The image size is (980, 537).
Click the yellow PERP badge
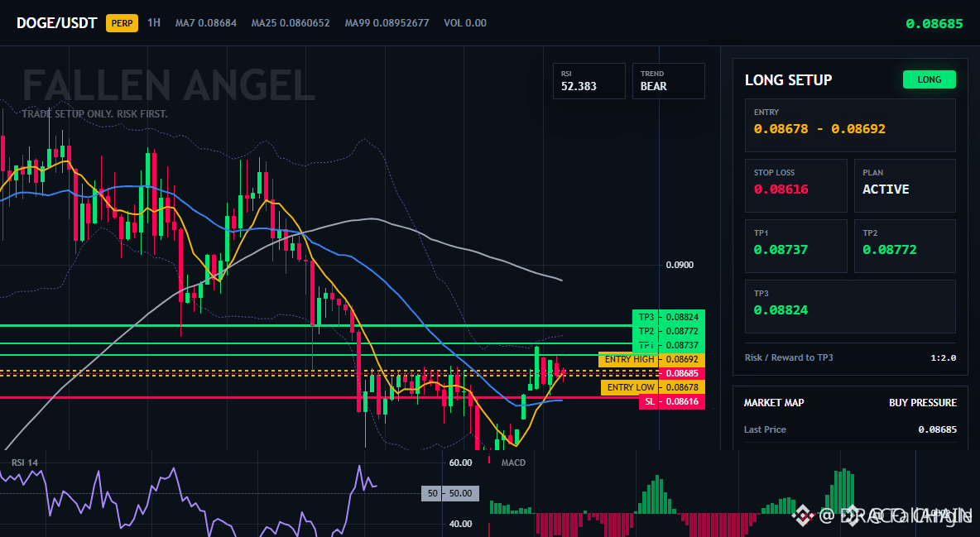tap(122, 23)
